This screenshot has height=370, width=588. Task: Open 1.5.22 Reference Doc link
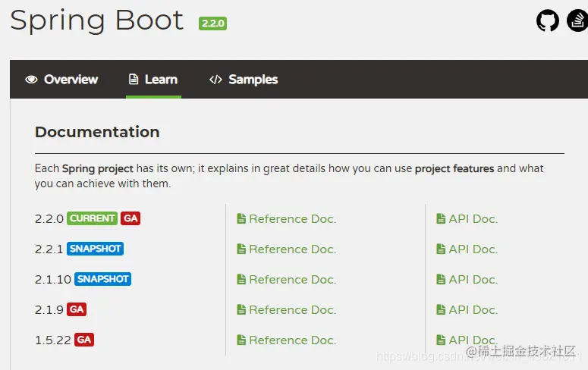point(292,340)
